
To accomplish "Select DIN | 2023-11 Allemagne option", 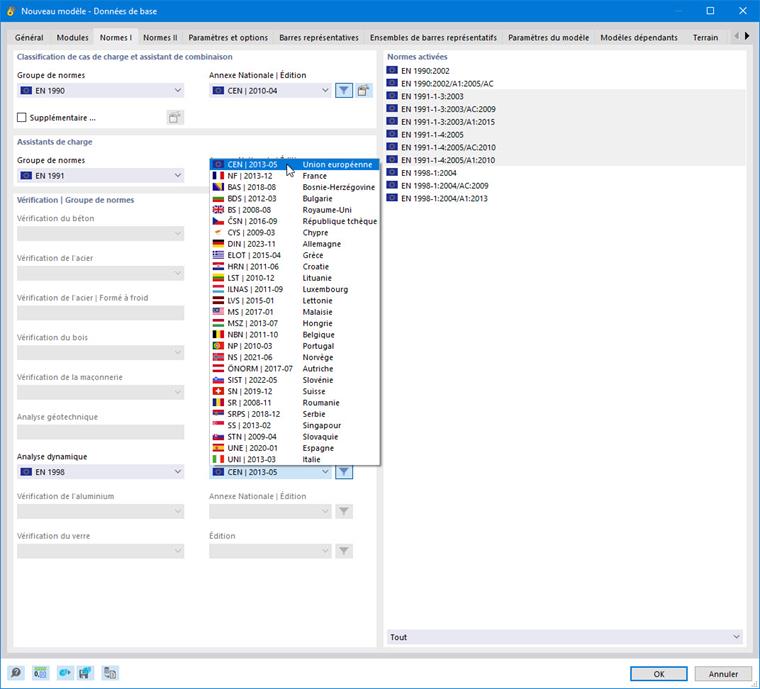I will click(295, 244).
